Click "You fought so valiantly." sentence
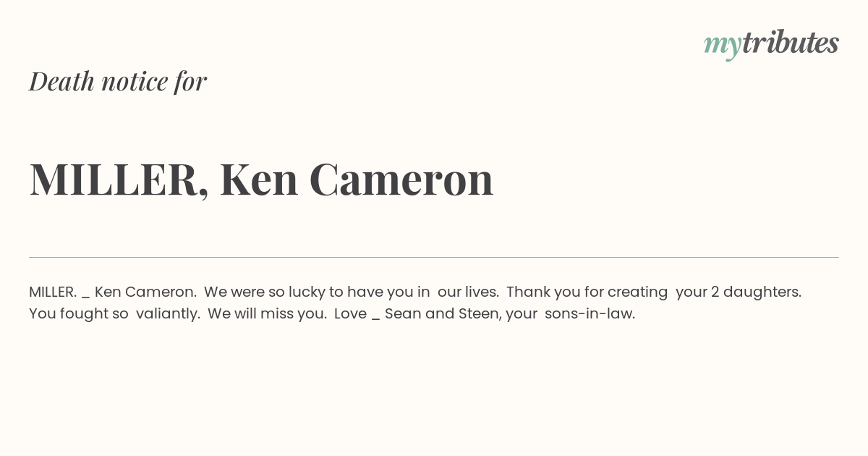This screenshot has width=868, height=456. [x=114, y=314]
